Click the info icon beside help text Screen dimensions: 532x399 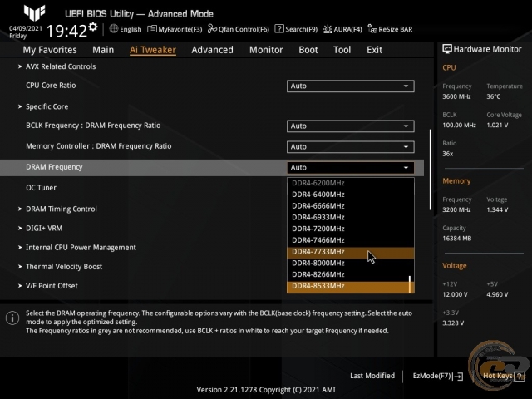click(12, 318)
